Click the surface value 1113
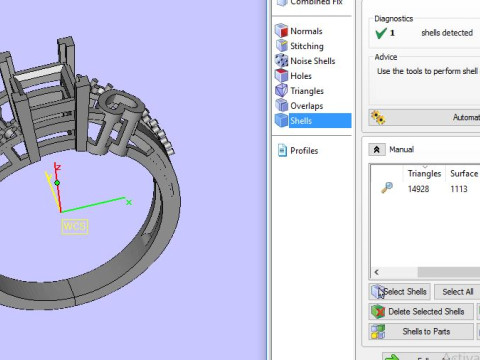This screenshot has width=480, height=360. (x=459, y=189)
